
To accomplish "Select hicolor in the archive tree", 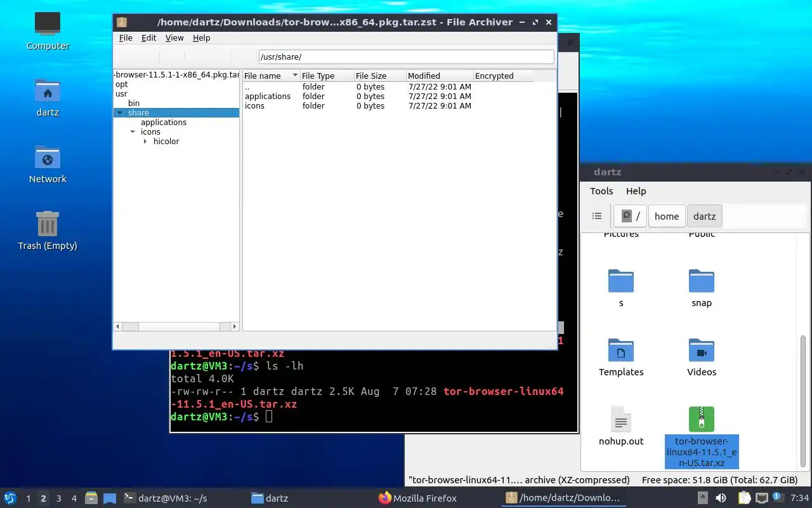I will [x=166, y=142].
